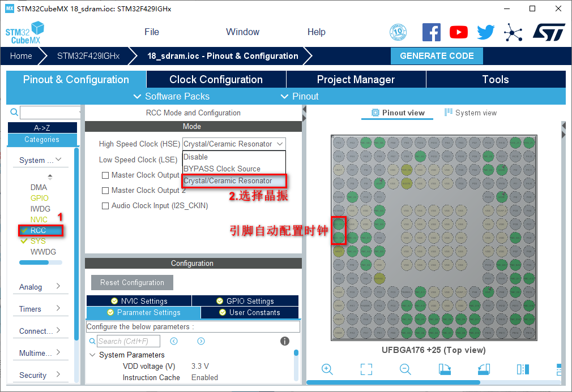Check the first Master Clock Output box

point(105,175)
